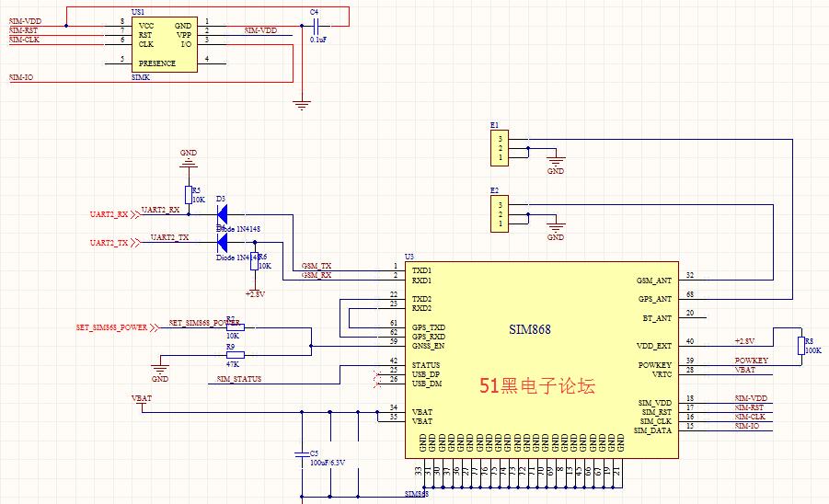Select resistor R5 10K
Viewport: 829px width, 504px height.
[189, 195]
